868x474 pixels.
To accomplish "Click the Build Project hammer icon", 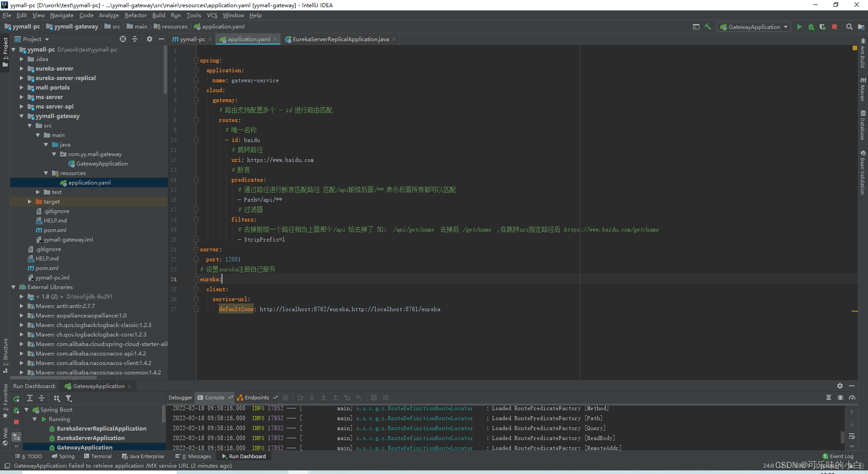I will [x=708, y=27].
